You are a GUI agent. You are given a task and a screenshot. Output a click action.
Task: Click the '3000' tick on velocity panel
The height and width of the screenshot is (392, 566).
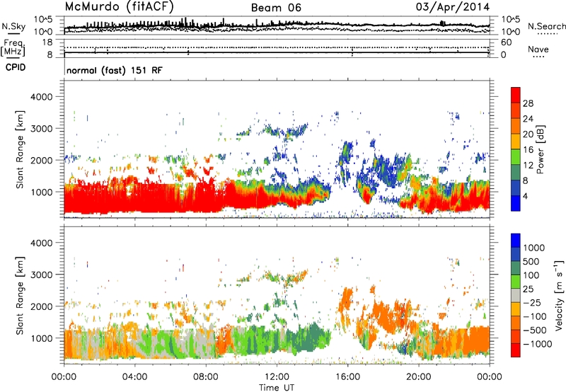pyautogui.click(x=42, y=275)
